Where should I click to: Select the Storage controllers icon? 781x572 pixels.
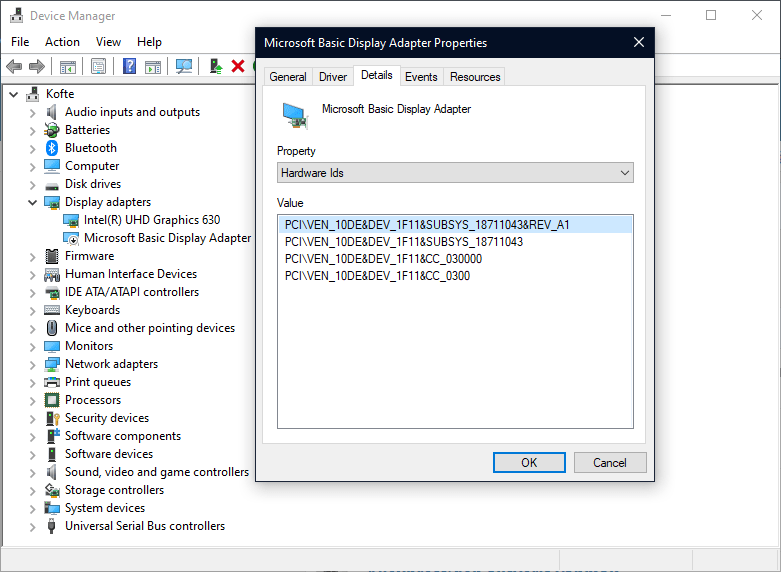52,490
